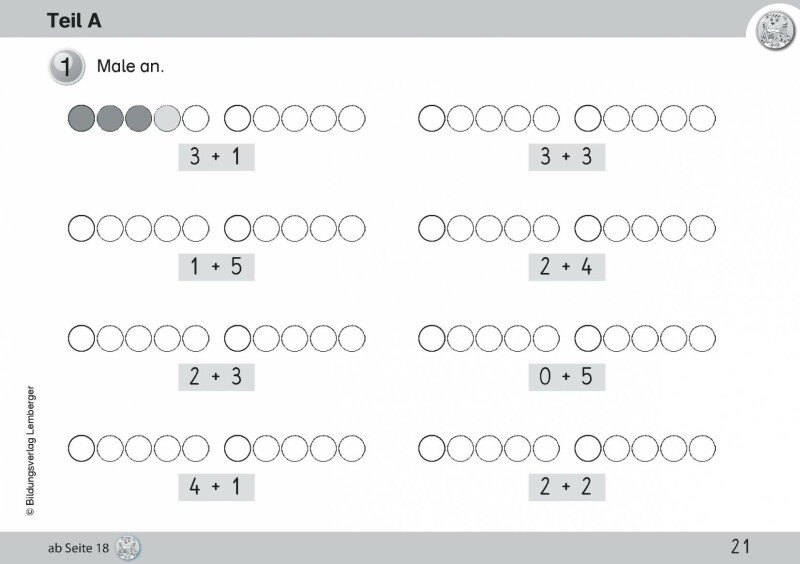Select the '2 + 4' equation label
Image resolution: width=800 pixels, height=564 pixels.
[x=567, y=266]
